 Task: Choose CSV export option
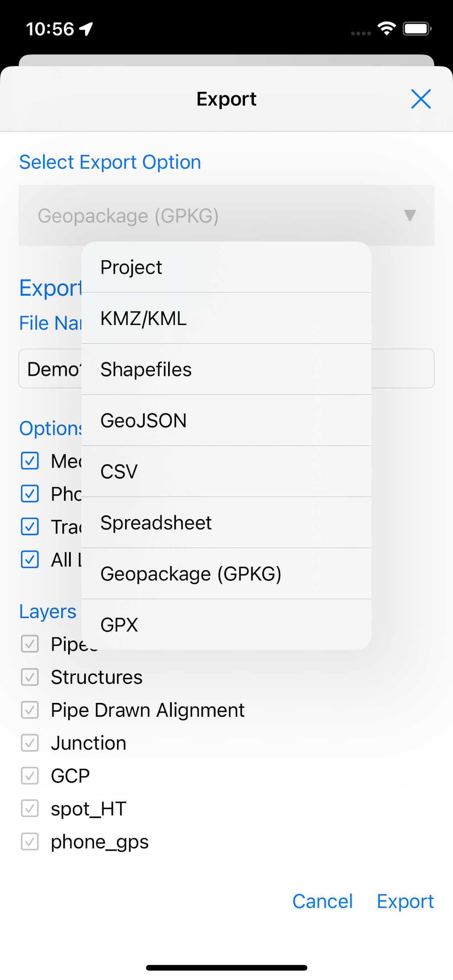tap(226, 471)
